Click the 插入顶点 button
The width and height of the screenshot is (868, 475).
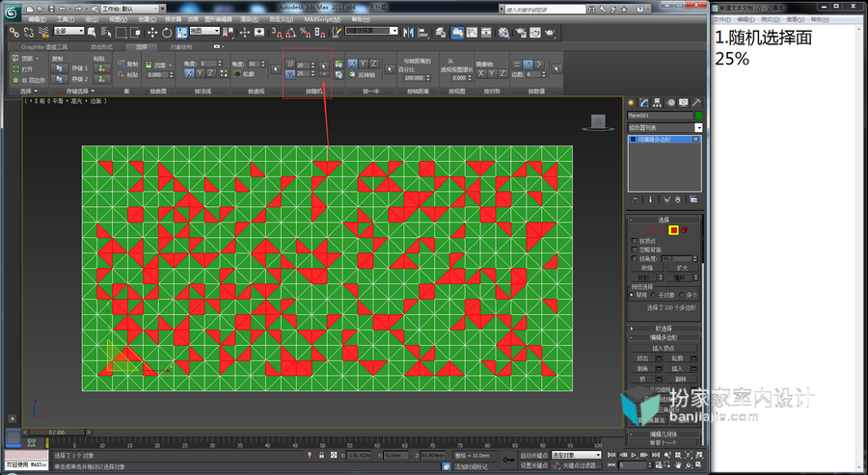pos(664,349)
